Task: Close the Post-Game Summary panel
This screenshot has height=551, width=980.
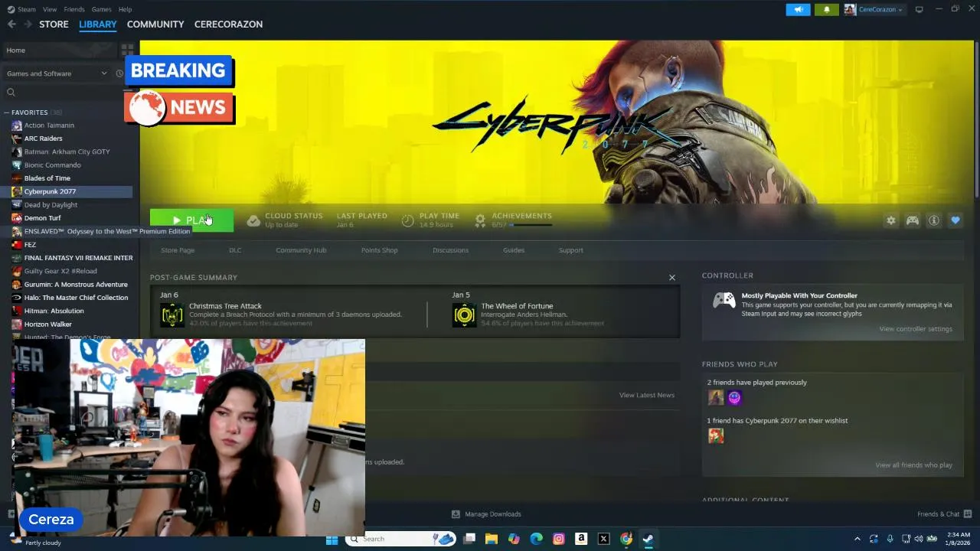Action: (x=672, y=277)
